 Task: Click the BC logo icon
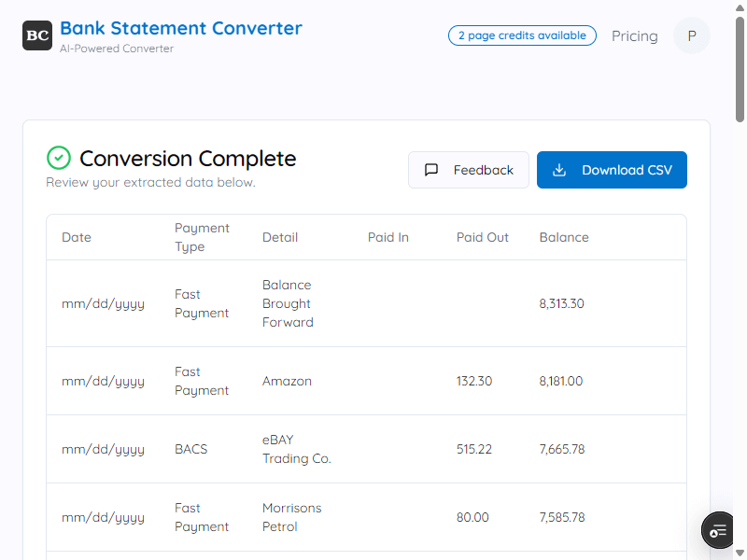pos(35,35)
